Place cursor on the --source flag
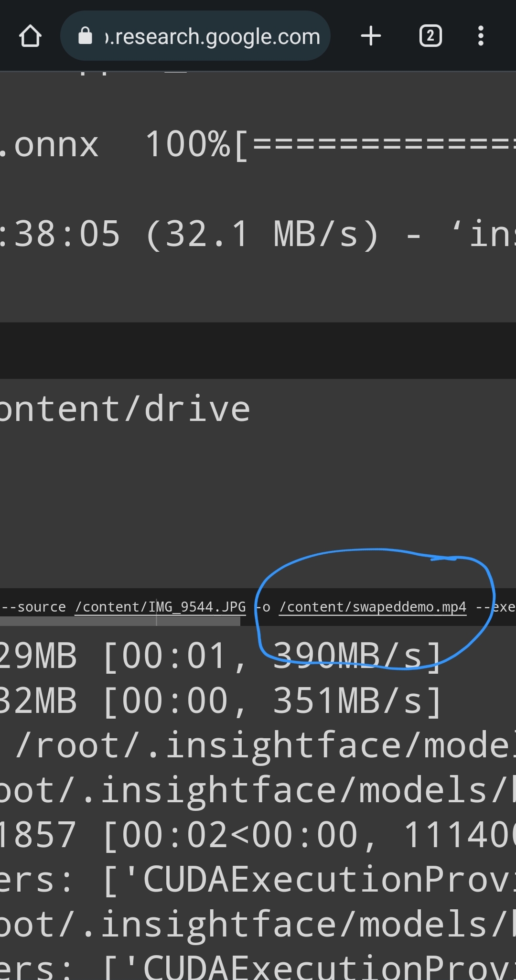 pyautogui.click(x=33, y=607)
